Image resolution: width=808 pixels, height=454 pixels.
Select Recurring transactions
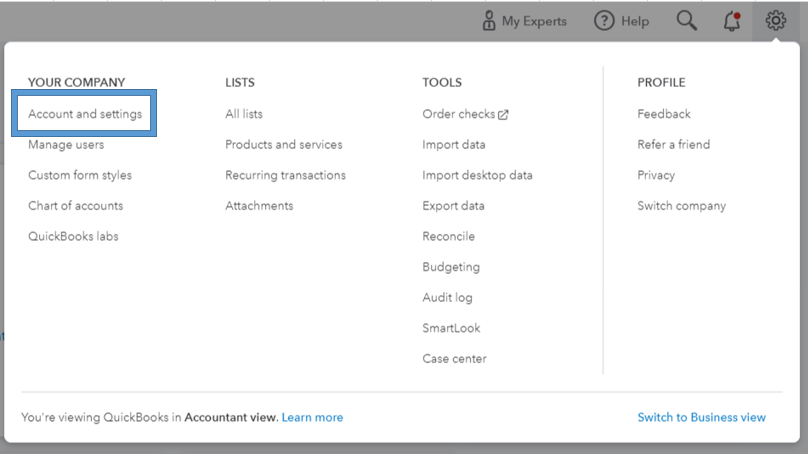click(x=285, y=175)
